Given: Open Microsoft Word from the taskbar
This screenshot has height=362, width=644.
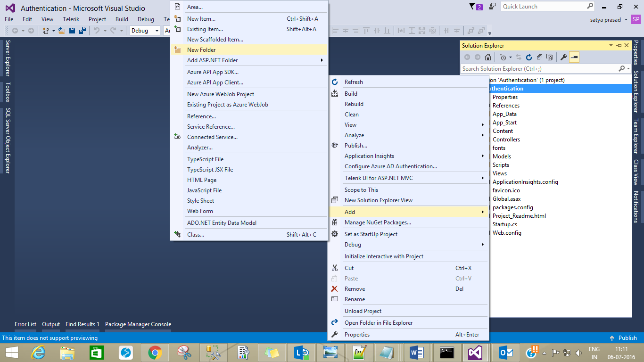Looking at the screenshot, I should point(417,353).
